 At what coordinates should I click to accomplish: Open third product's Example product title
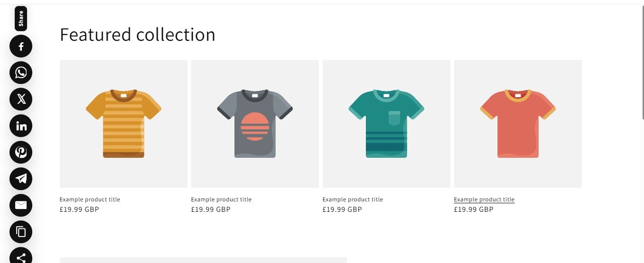pos(353,200)
